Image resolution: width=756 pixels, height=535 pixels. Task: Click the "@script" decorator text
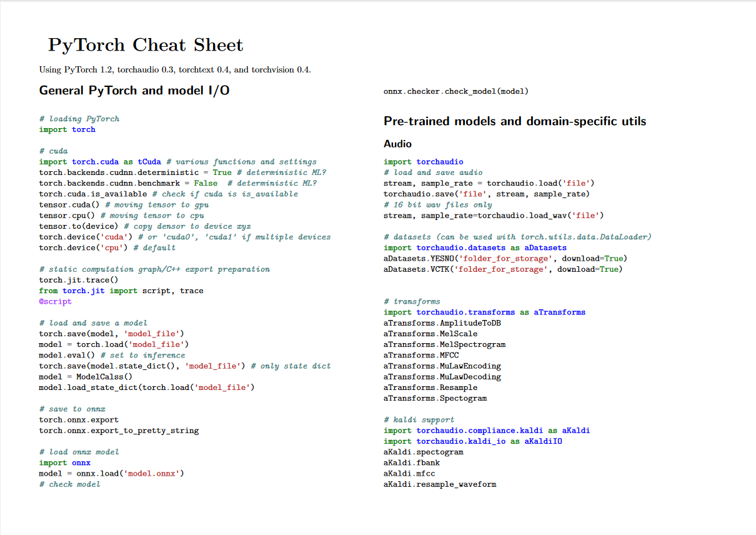(x=55, y=301)
